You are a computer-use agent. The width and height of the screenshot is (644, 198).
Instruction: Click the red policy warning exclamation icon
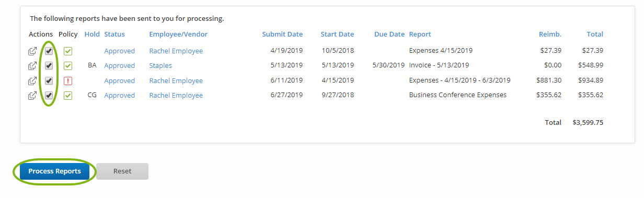(x=68, y=81)
